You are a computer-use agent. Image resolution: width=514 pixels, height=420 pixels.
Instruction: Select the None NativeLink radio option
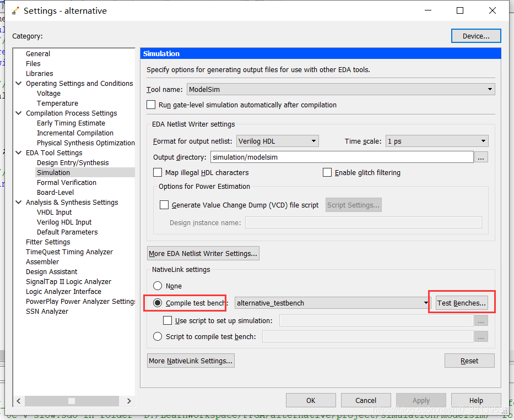(158, 286)
